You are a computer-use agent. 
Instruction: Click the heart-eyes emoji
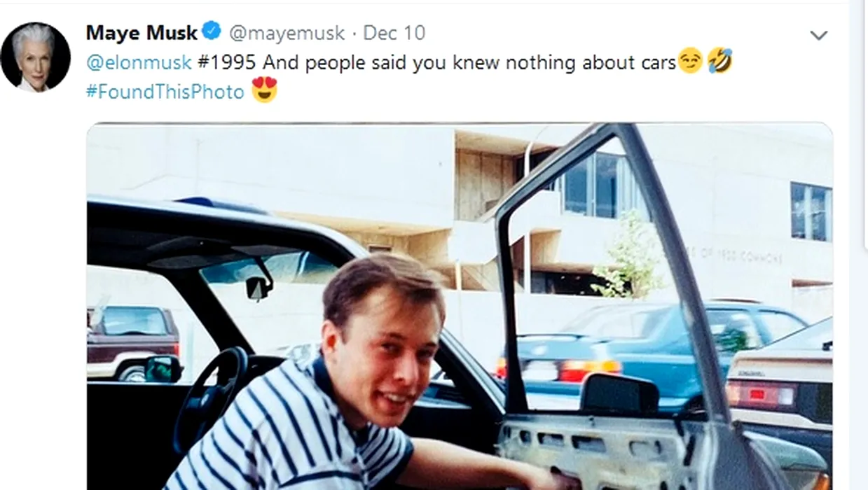[264, 91]
